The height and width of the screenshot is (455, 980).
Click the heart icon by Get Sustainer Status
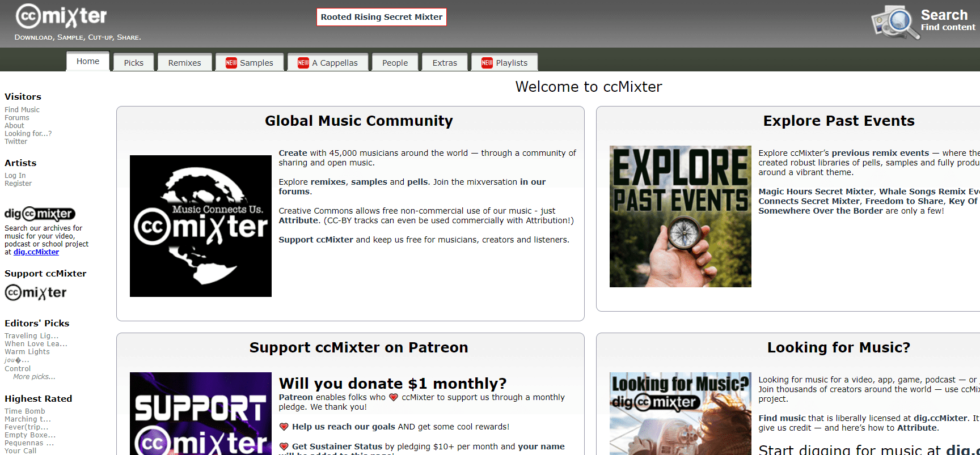pos(284,447)
